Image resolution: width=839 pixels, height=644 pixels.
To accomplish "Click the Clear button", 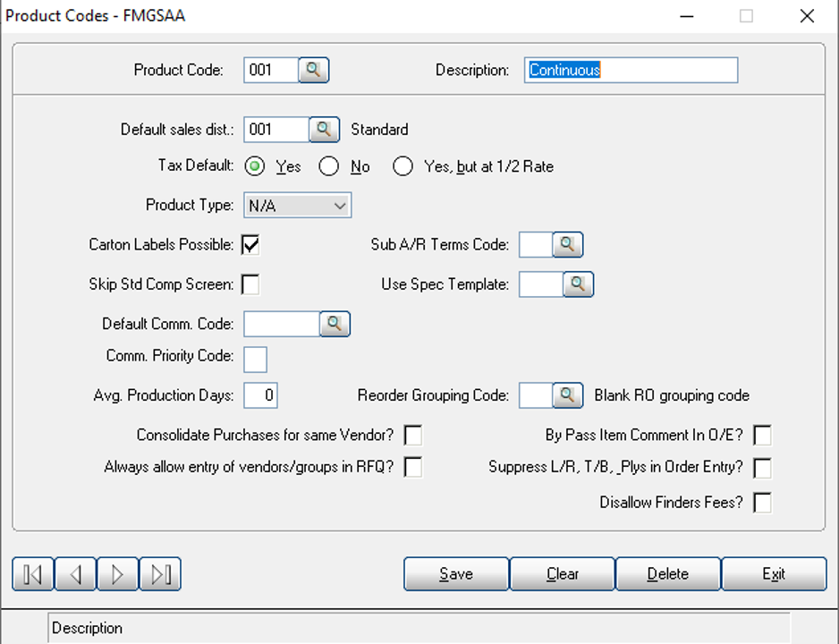I will tap(563, 574).
